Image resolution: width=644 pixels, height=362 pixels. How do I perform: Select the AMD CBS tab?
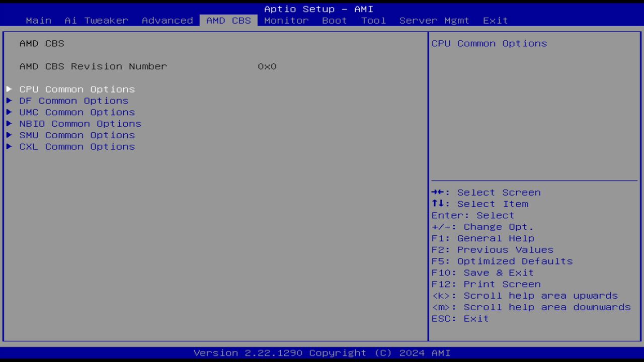click(228, 21)
